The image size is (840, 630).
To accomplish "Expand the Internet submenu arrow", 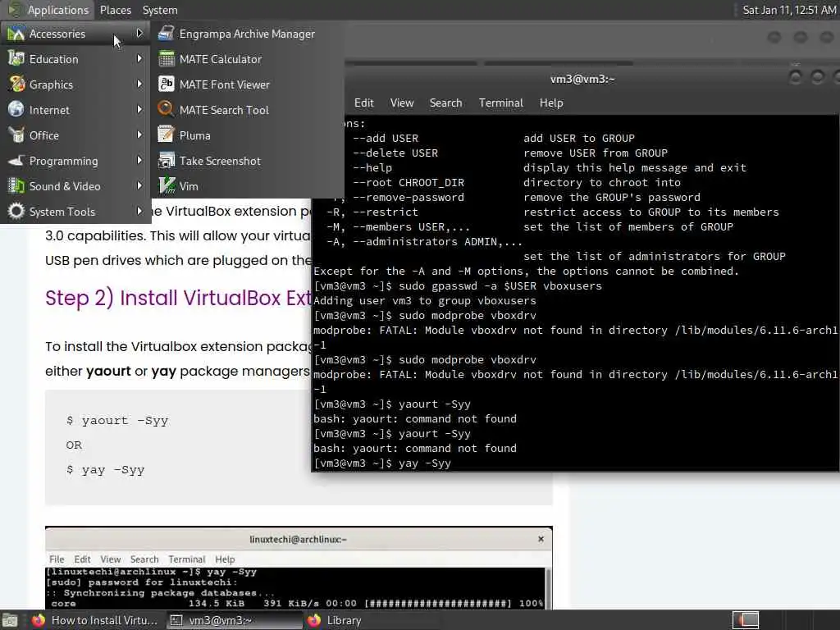I will (139, 109).
